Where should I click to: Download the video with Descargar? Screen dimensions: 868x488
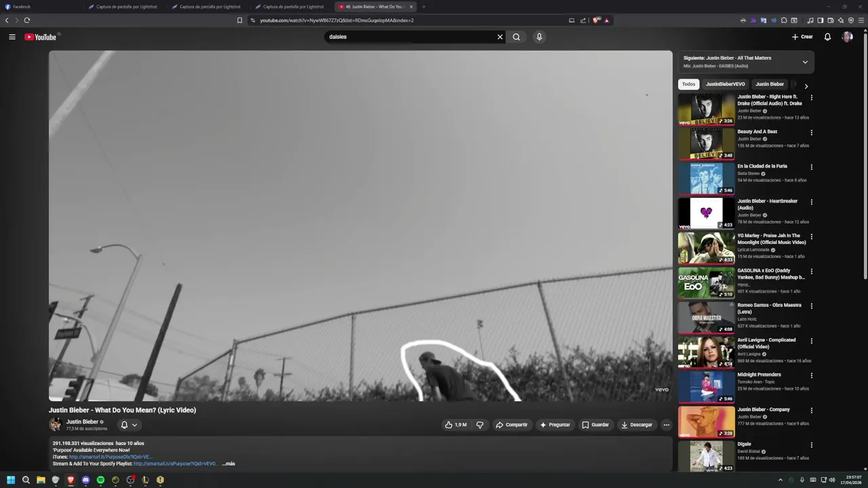point(637,425)
